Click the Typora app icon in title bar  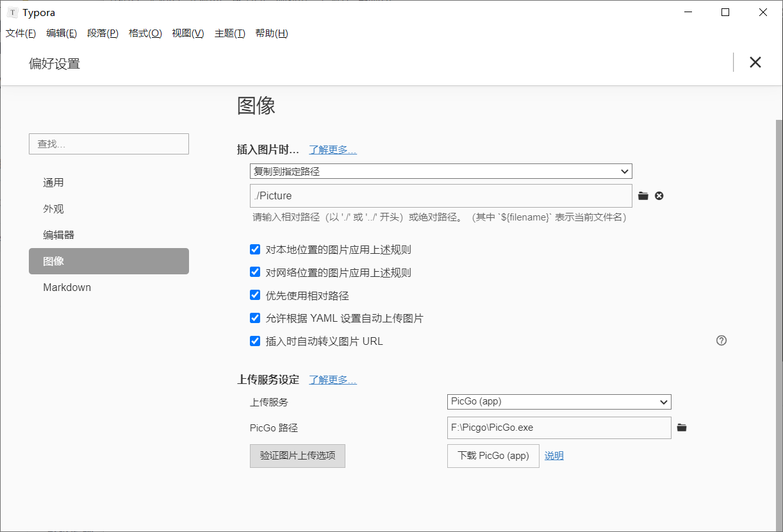coord(12,13)
